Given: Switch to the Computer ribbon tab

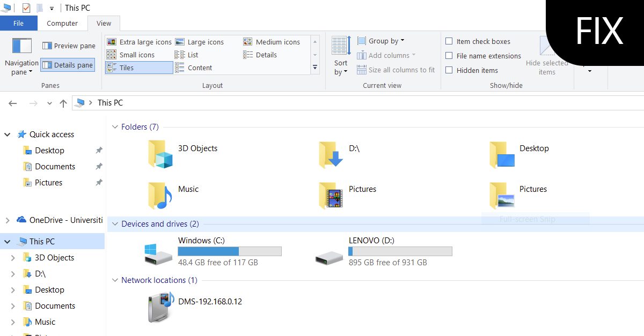Looking at the screenshot, I should (62, 23).
